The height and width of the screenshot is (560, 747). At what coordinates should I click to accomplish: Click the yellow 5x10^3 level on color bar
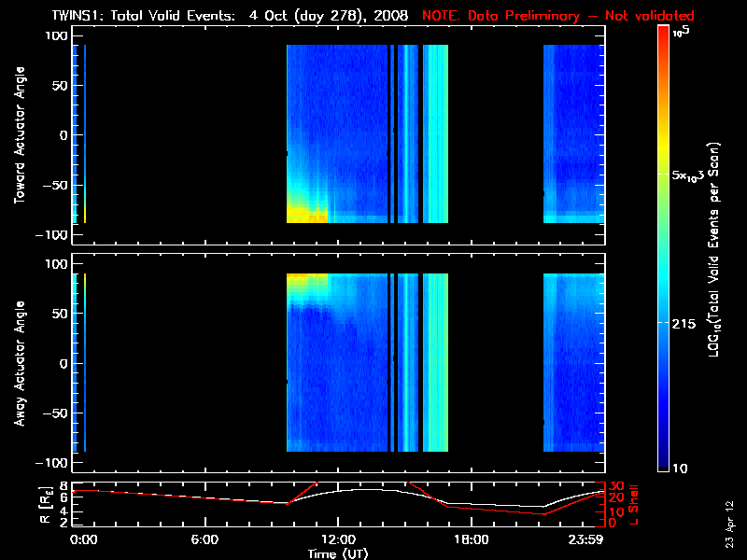pos(664,175)
